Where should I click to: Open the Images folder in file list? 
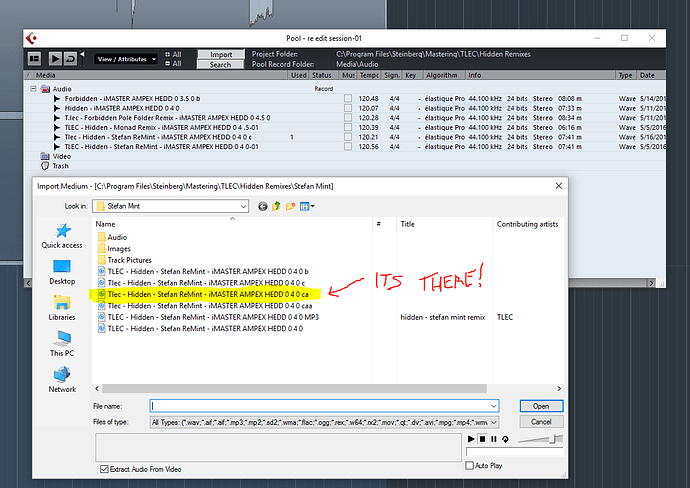tap(114, 249)
